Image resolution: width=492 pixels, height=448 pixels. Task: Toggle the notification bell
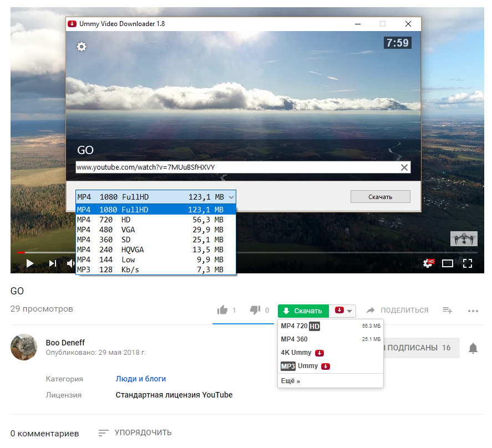click(473, 348)
